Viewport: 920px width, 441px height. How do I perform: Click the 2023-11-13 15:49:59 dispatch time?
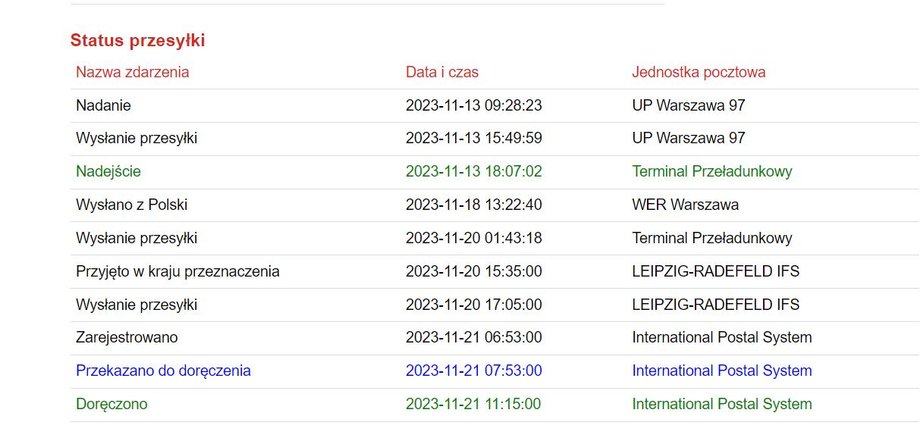point(474,138)
